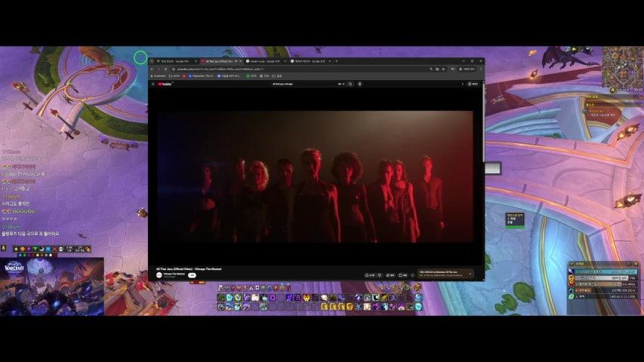The width and height of the screenshot is (644, 362).
Task: Mark target with purple diamond raid marker
Action: point(29,249)
